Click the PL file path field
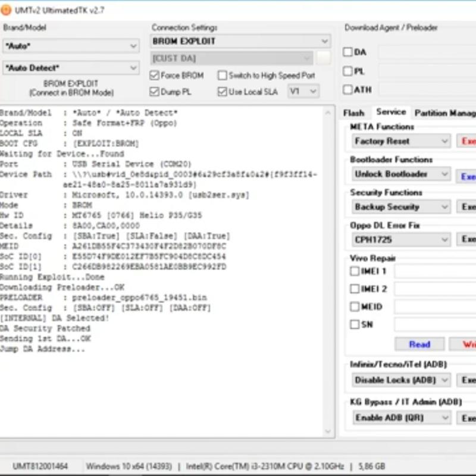The image size is (476, 476). (427, 71)
